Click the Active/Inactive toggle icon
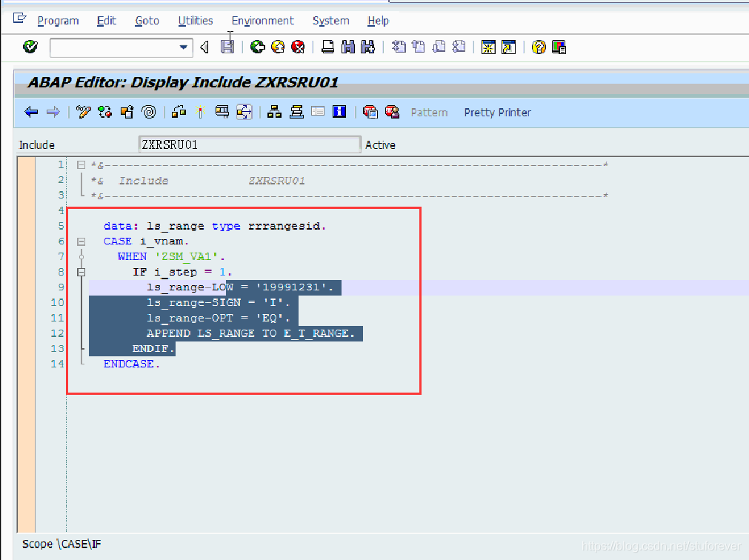 104,112
